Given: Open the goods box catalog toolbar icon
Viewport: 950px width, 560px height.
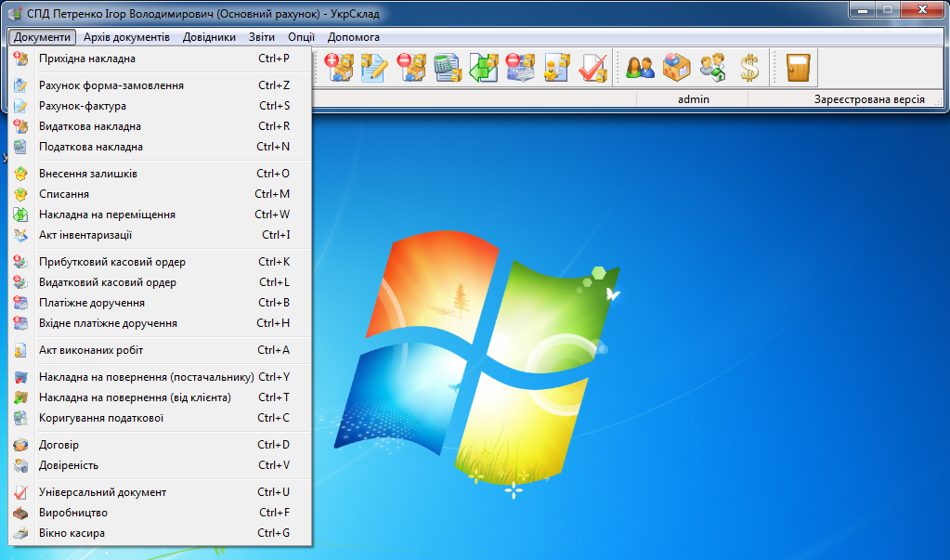Looking at the screenshot, I should (676, 68).
